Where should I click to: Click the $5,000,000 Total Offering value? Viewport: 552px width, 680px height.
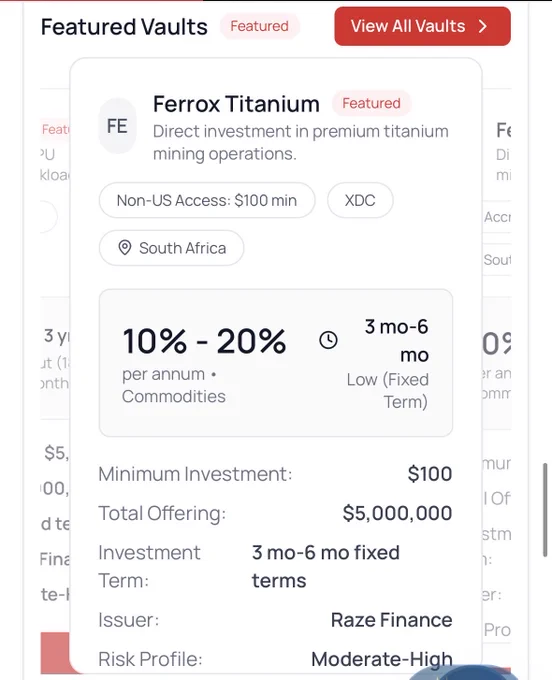point(397,513)
